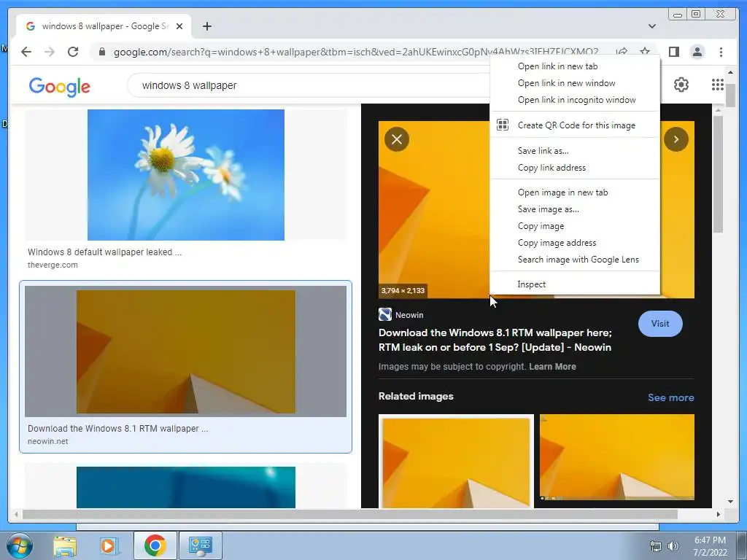Image resolution: width=747 pixels, height=560 pixels.
Task: Click the Neowin site favicon
Action: [385, 314]
